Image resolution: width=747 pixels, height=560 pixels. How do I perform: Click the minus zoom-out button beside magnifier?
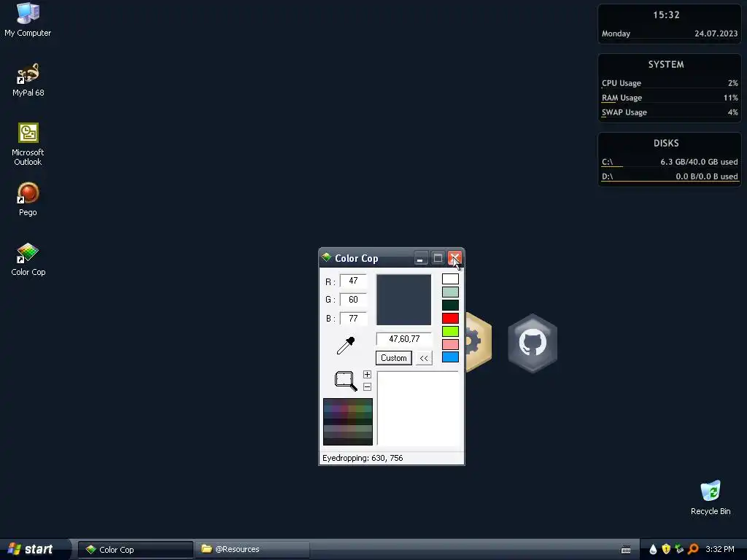(x=367, y=386)
